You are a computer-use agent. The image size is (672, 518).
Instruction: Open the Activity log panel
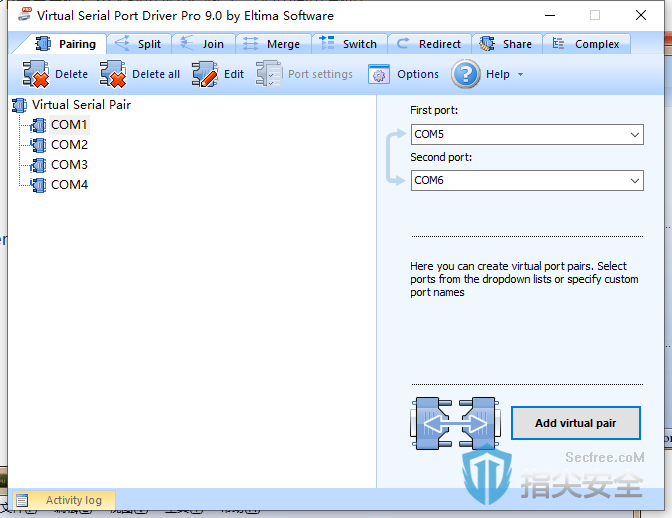click(x=64, y=500)
